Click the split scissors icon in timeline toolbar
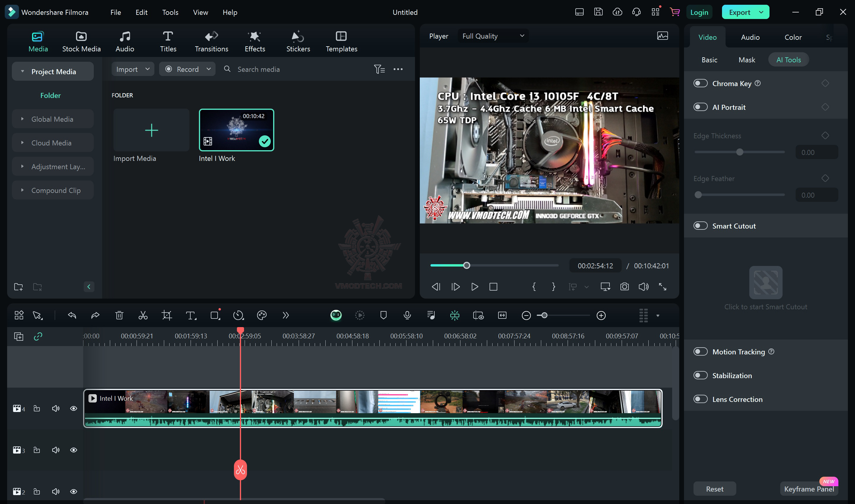 tap(143, 316)
